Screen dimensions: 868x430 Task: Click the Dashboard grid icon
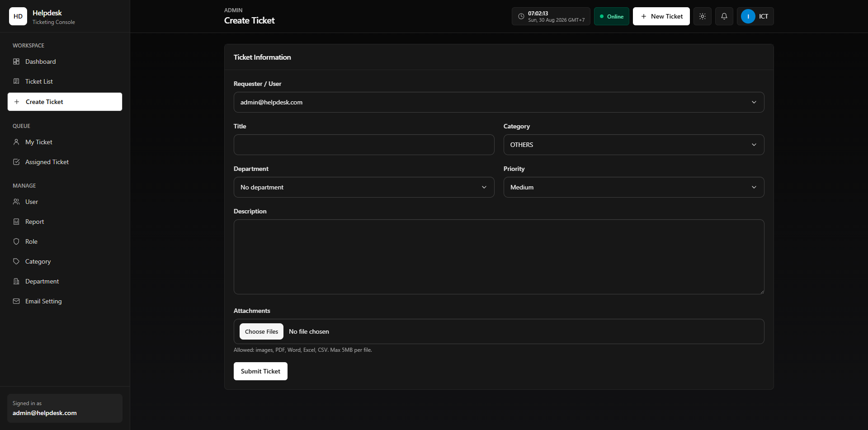(x=16, y=61)
